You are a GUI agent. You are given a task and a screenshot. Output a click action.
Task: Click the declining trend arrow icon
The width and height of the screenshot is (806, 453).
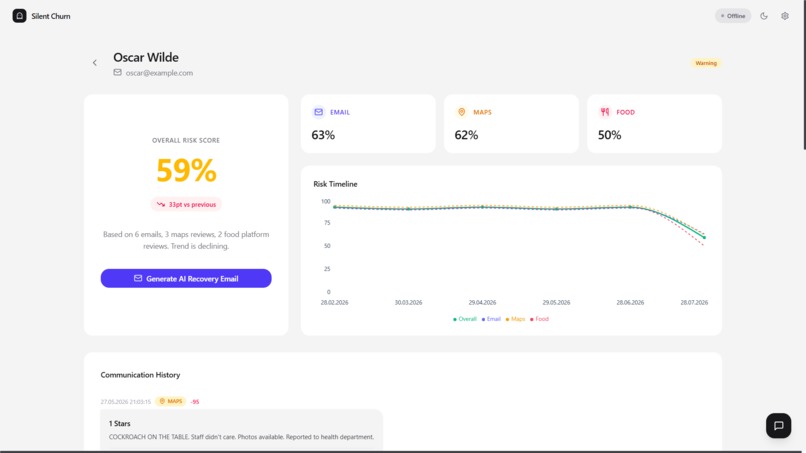(x=161, y=204)
